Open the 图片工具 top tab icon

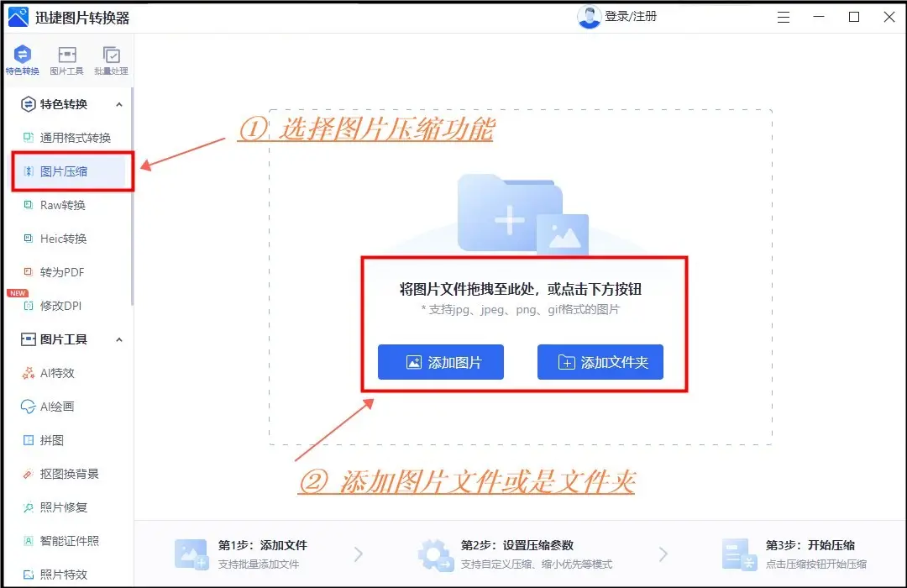[67, 55]
